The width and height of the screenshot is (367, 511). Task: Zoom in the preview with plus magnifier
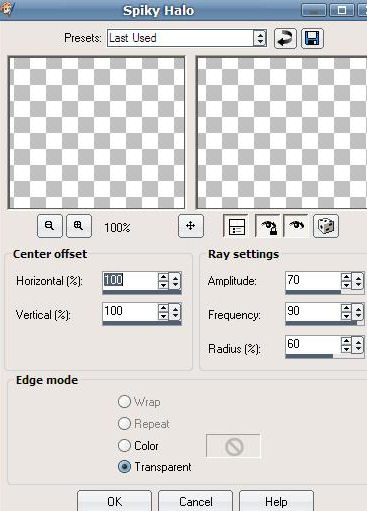pos(79,226)
